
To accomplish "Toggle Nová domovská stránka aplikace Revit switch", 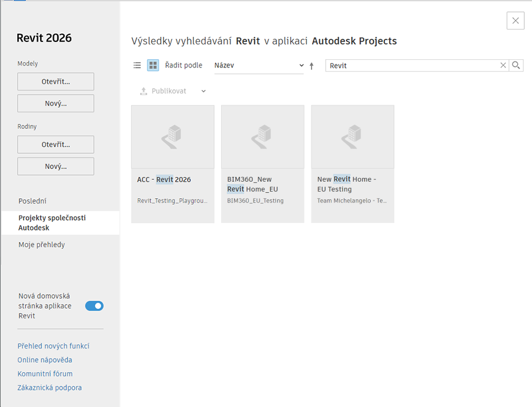I will click(x=95, y=306).
